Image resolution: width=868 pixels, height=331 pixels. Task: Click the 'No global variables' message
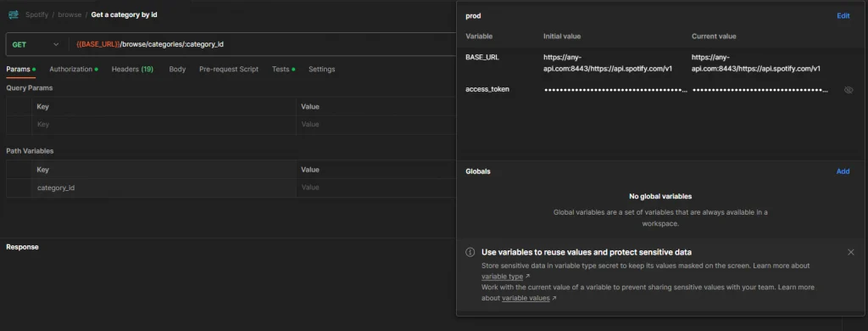660,196
